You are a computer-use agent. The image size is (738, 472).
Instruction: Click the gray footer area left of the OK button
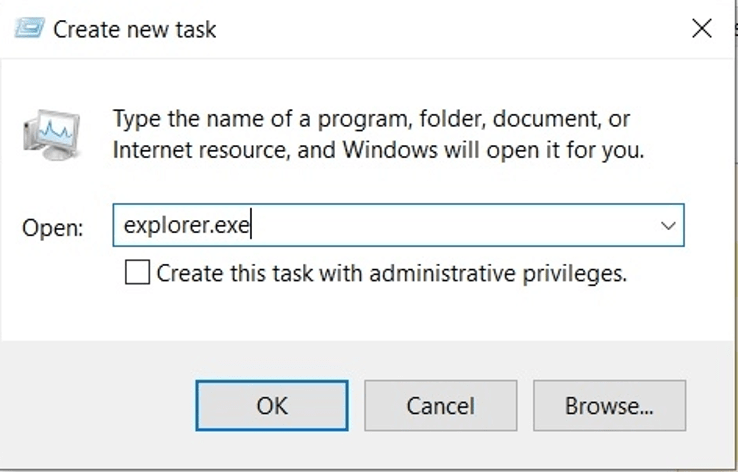point(100,405)
